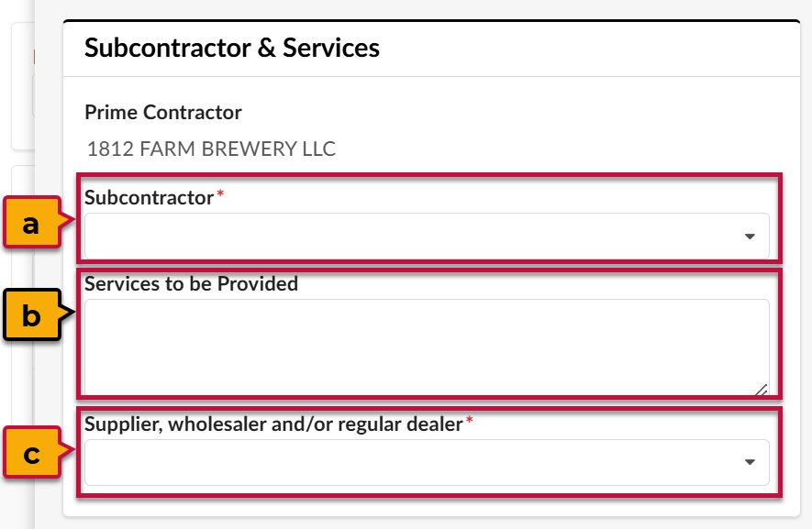Click the Subcontractor field label

(x=150, y=196)
